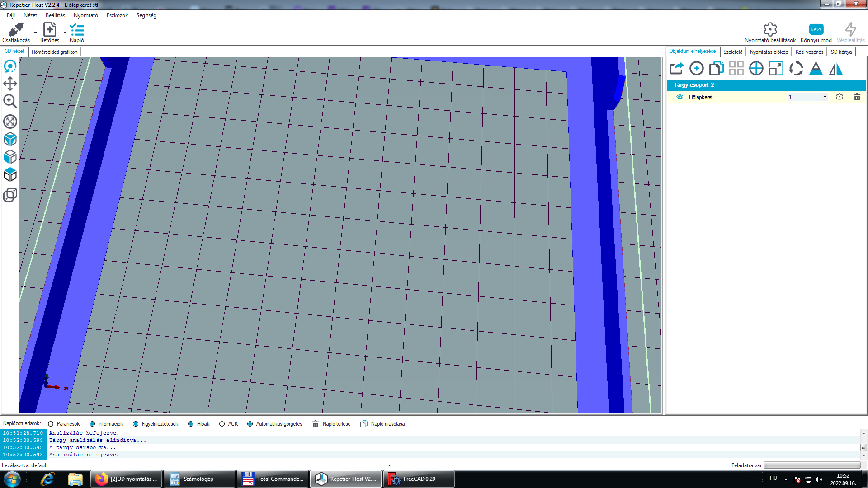Expand the Betöltés dropdown arrow
868x488 pixels.
65,33
